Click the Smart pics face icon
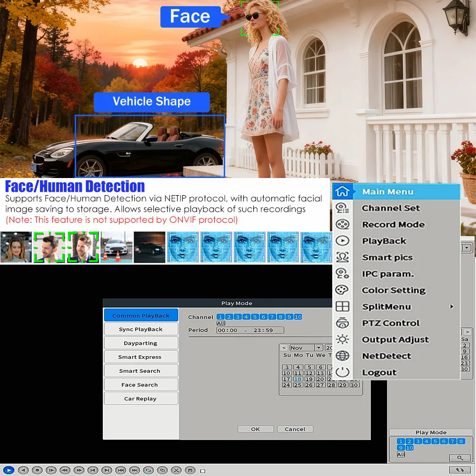 click(x=342, y=257)
